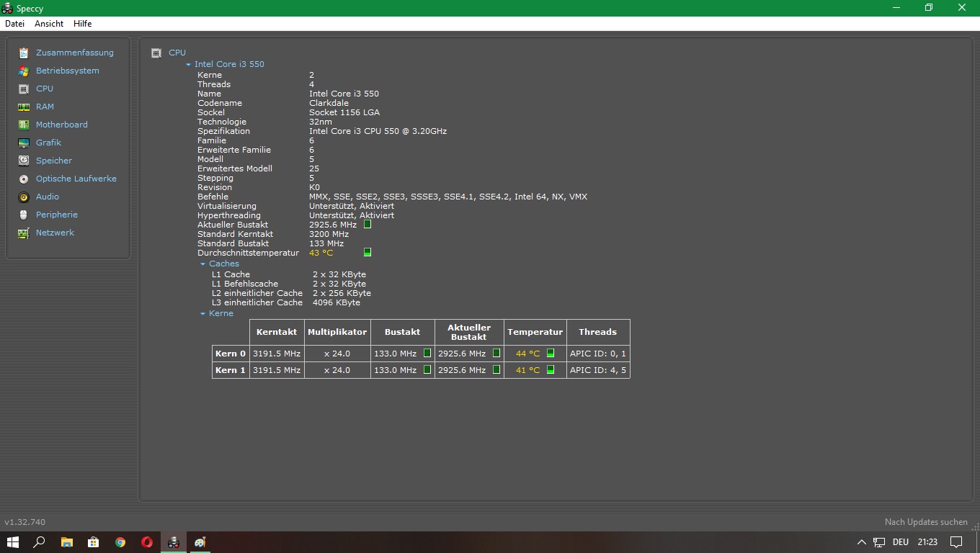Screen dimensions: 980x553
Task: Open the Datei menu
Action: coord(14,24)
